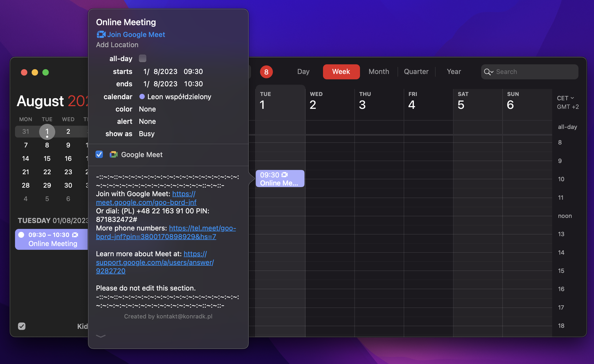
Task: Click the camera icon on the sidebar Online Meeting event
Action: 75,235
